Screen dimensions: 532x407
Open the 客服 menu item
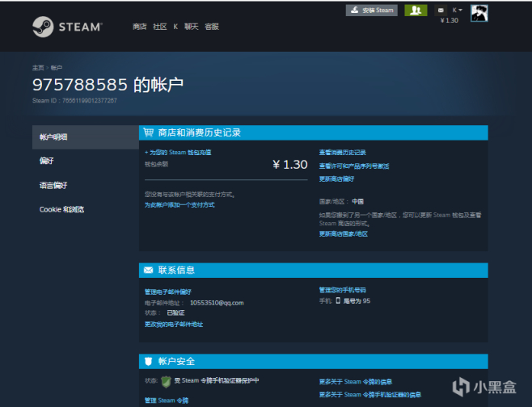point(212,27)
